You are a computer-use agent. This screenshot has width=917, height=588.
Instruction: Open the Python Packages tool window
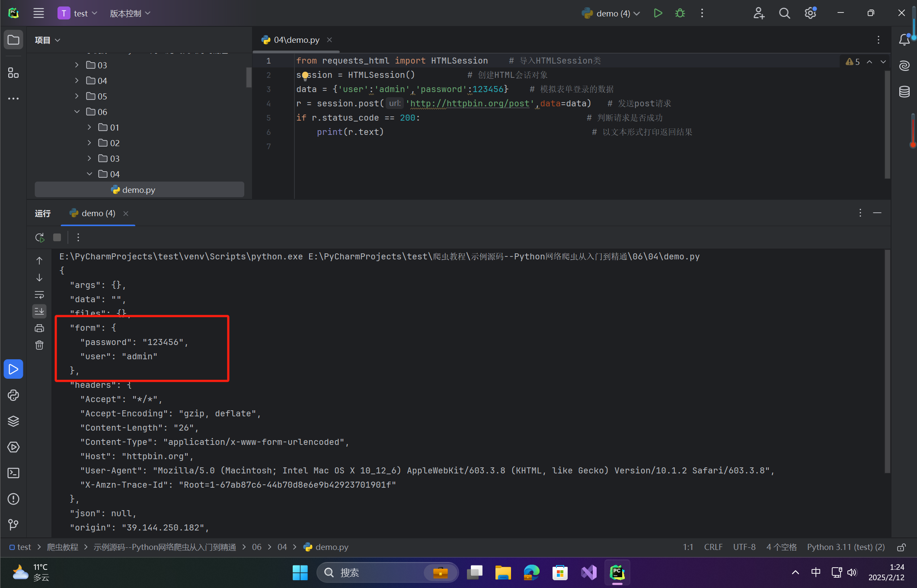click(13, 421)
